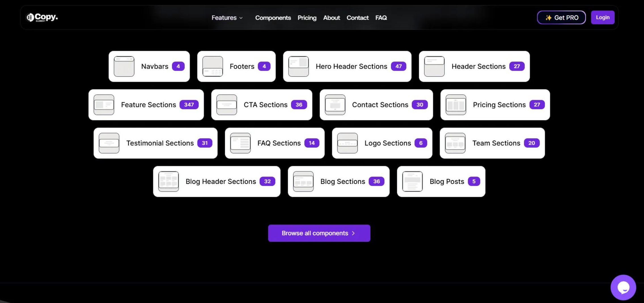This screenshot has width=644, height=303.
Task: Open the chat bubble widget
Action: [x=623, y=287]
